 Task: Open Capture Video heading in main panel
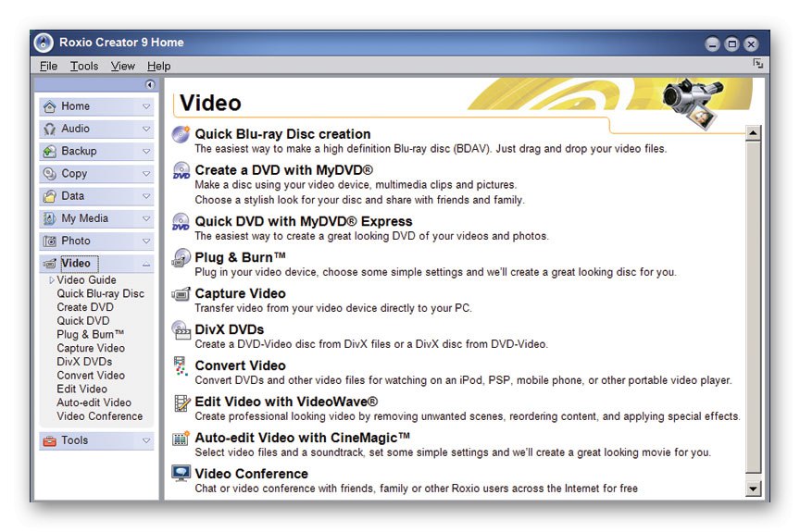(x=241, y=294)
